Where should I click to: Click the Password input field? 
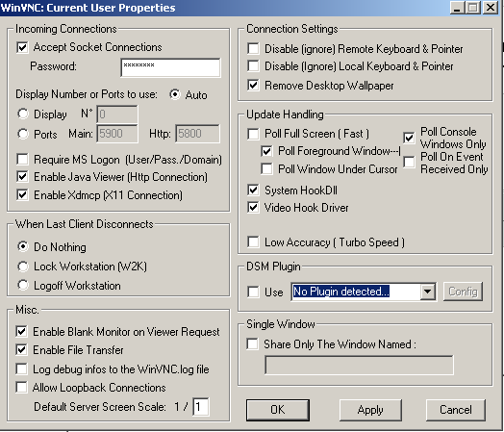click(x=170, y=67)
